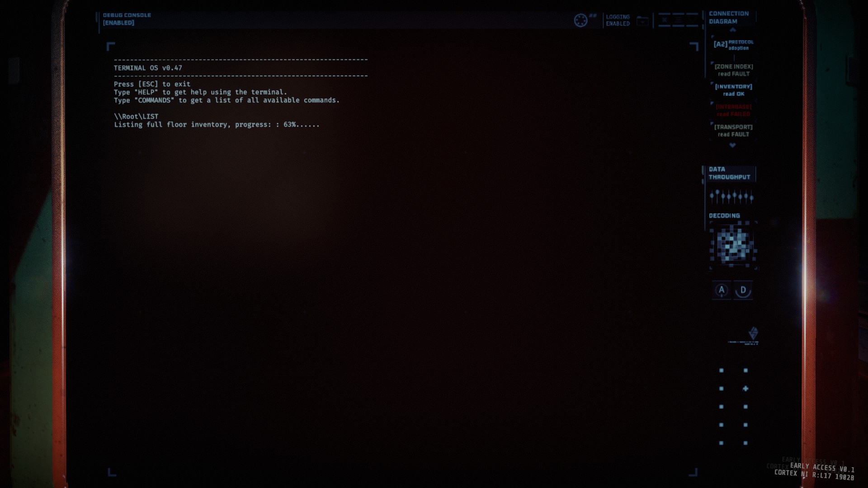The height and width of the screenshot is (488, 868).
Task: Expand the A2 Protocol adoption node
Action: (733, 44)
